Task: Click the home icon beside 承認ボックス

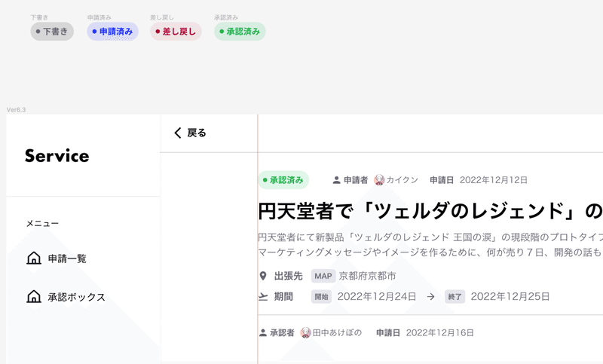Action: (x=34, y=296)
